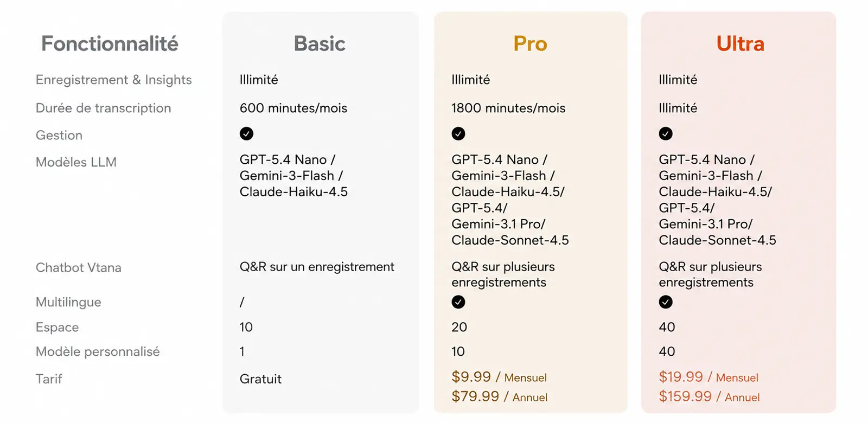868x423 pixels.
Task: Click the Gestion checkmark in the Ultra column
Action: pyautogui.click(x=666, y=134)
